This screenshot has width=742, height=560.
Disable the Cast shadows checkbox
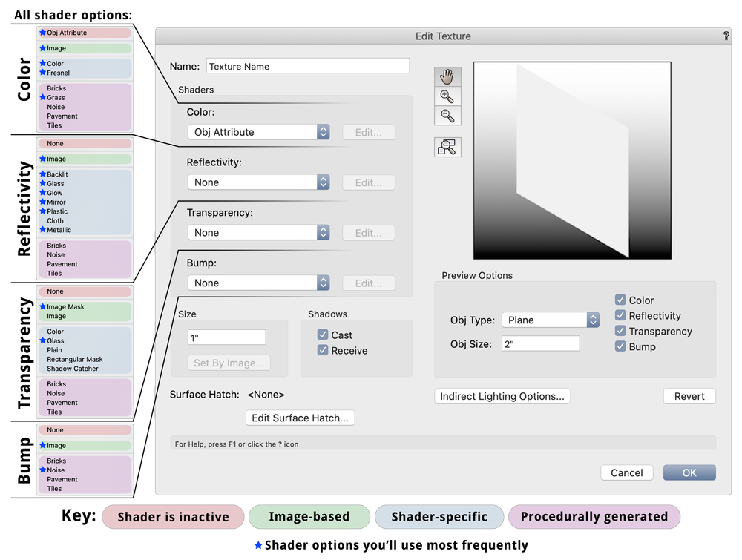pyautogui.click(x=323, y=334)
